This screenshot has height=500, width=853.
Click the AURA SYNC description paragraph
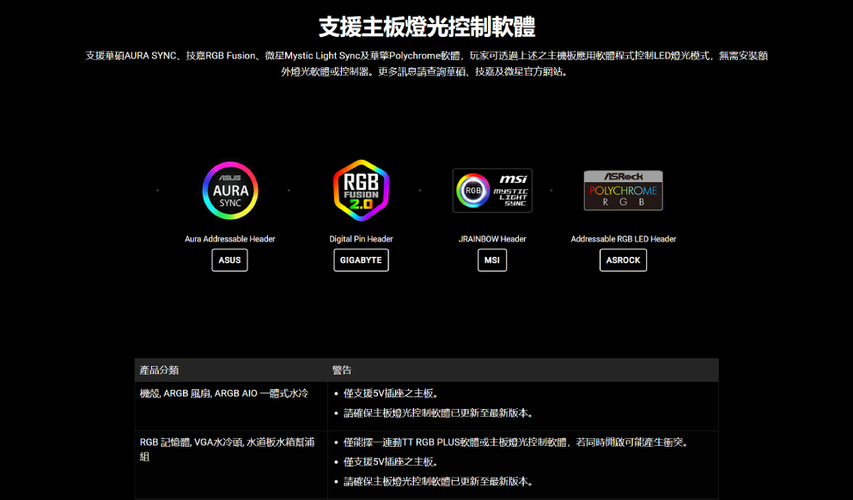click(x=426, y=64)
